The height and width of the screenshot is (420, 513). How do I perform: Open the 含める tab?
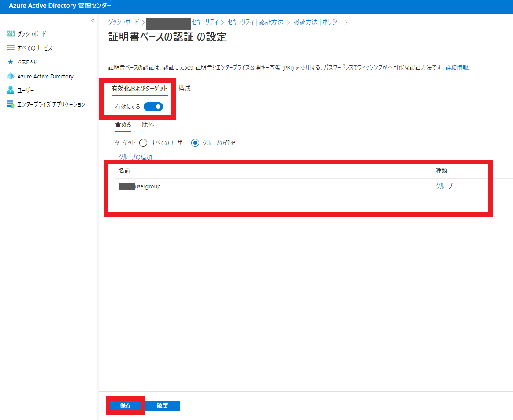[123, 125]
